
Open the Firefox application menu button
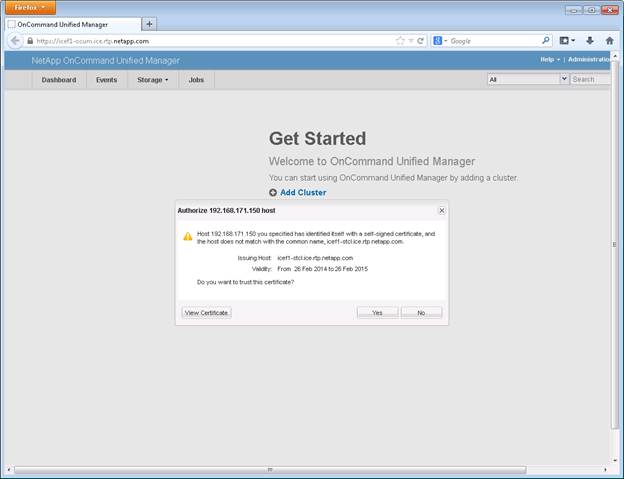30,7
